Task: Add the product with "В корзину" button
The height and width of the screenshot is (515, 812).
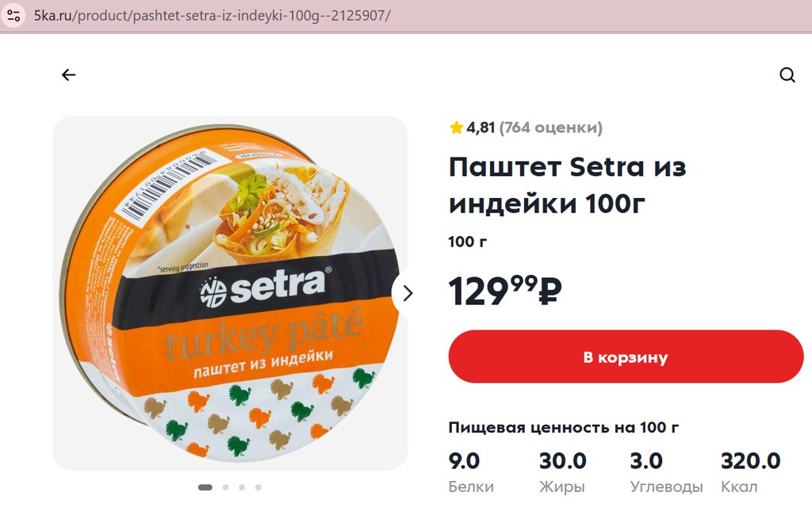Action: 626,357
